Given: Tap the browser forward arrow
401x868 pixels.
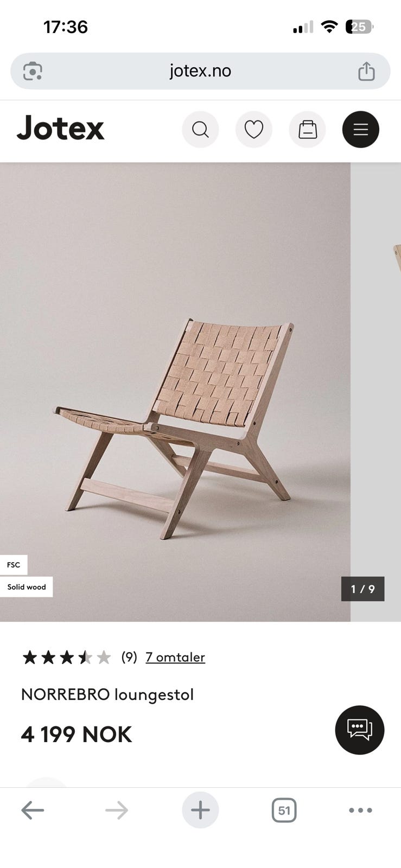Looking at the screenshot, I should (117, 810).
